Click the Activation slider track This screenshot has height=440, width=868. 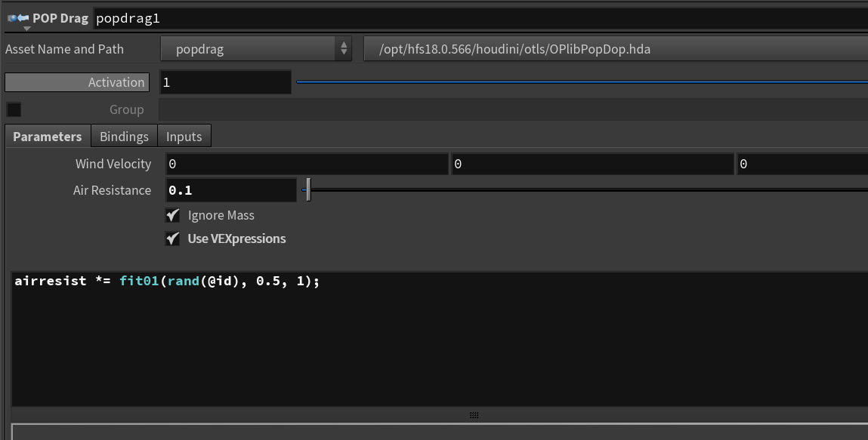(582, 82)
